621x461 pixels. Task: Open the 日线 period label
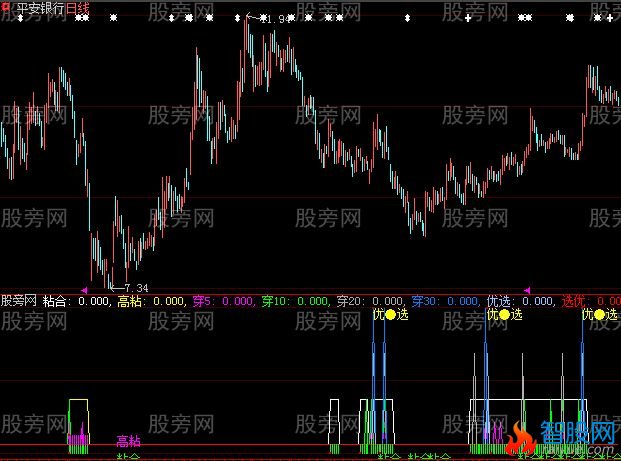[78, 8]
